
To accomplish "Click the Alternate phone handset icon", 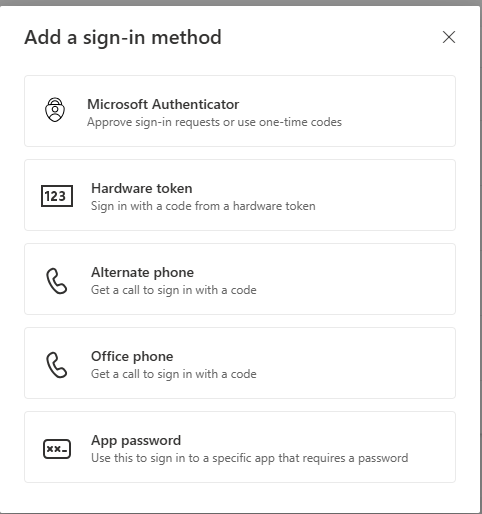I will click(57, 281).
